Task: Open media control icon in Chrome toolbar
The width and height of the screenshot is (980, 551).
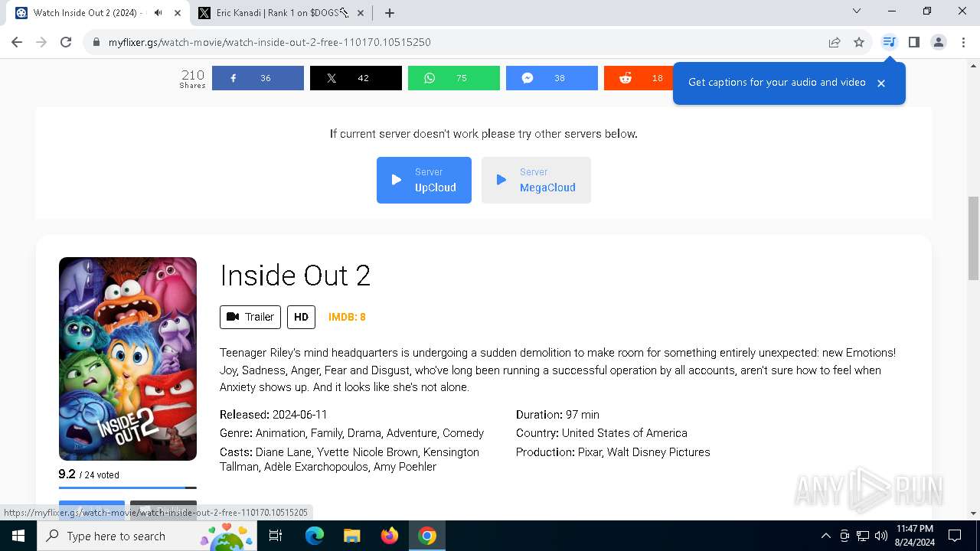Action: pos(889,42)
